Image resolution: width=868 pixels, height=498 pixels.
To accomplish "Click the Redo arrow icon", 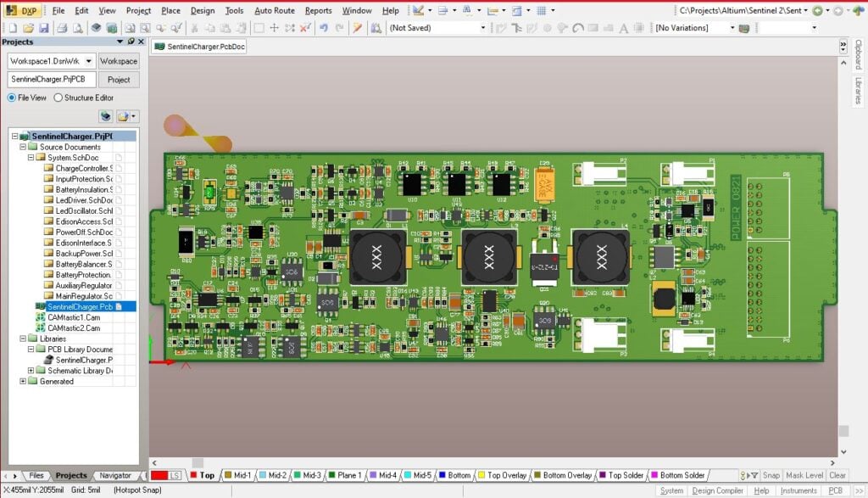I will pos(339,28).
